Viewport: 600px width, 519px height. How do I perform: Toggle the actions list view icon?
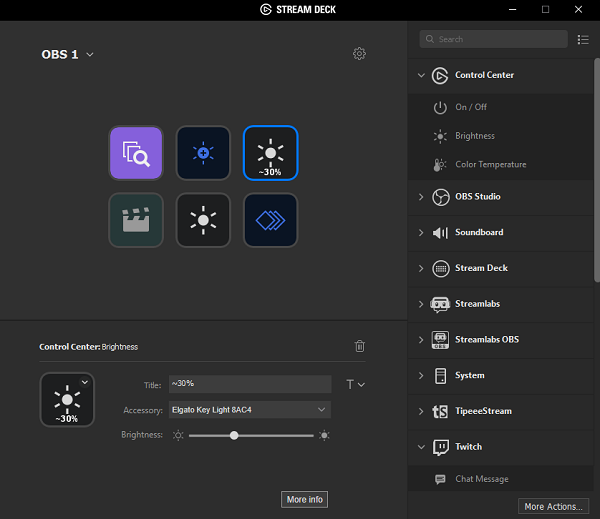click(583, 39)
